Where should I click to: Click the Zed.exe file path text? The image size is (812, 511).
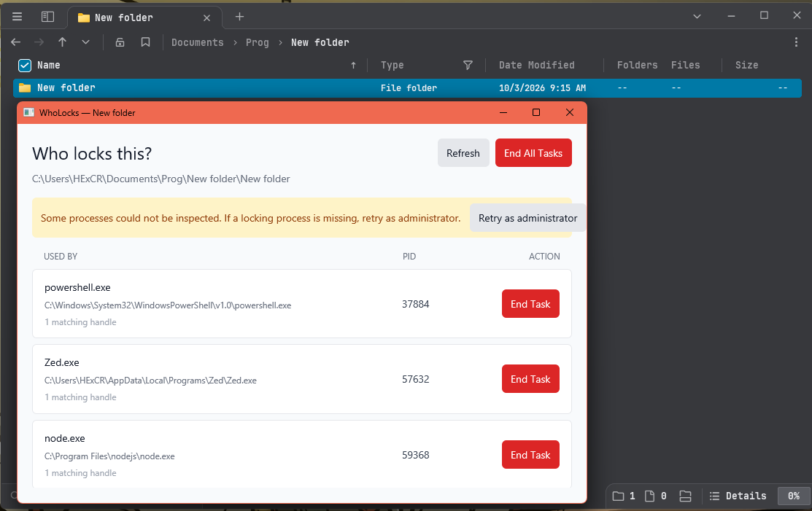click(150, 381)
